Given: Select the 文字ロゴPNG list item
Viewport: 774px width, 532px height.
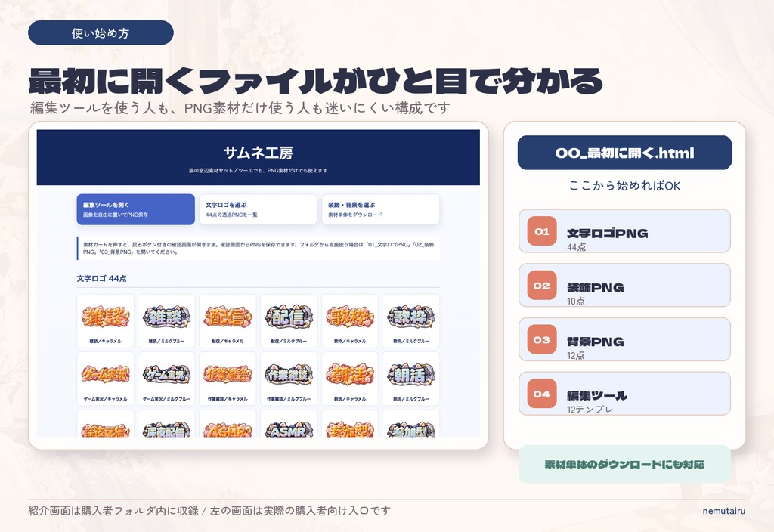Looking at the screenshot, I should tap(624, 231).
